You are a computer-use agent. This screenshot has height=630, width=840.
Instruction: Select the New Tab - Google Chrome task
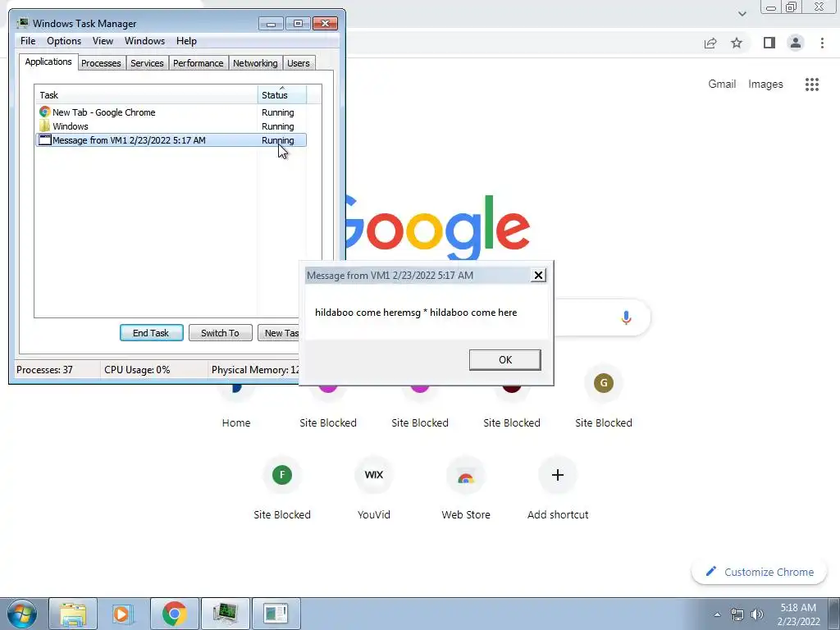[171, 112]
